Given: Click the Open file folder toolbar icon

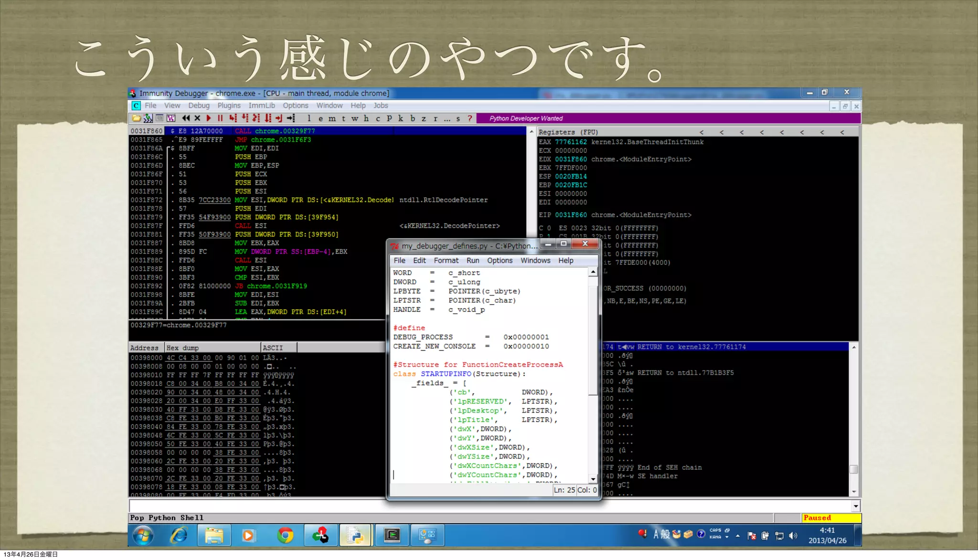Looking at the screenshot, I should (x=137, y=118).
